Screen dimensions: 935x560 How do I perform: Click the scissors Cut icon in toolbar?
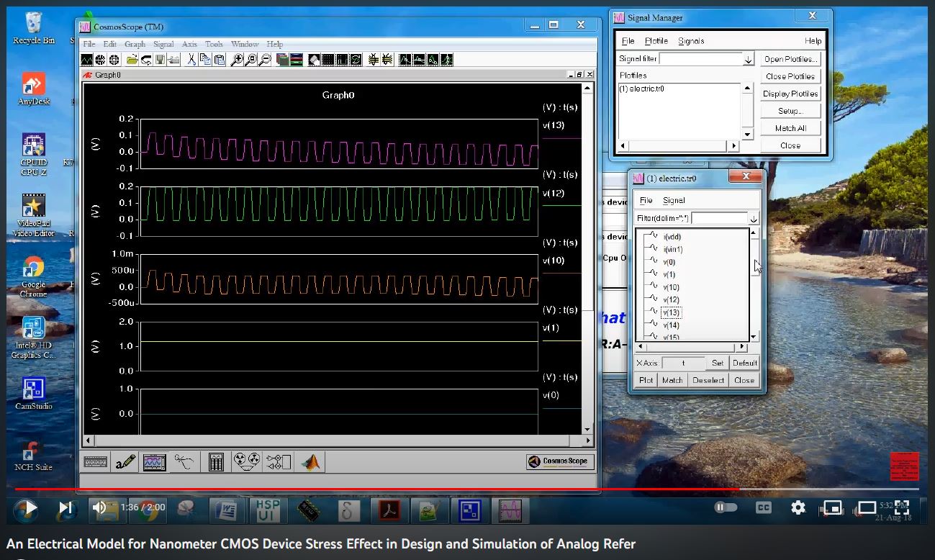tap(192, 60)
